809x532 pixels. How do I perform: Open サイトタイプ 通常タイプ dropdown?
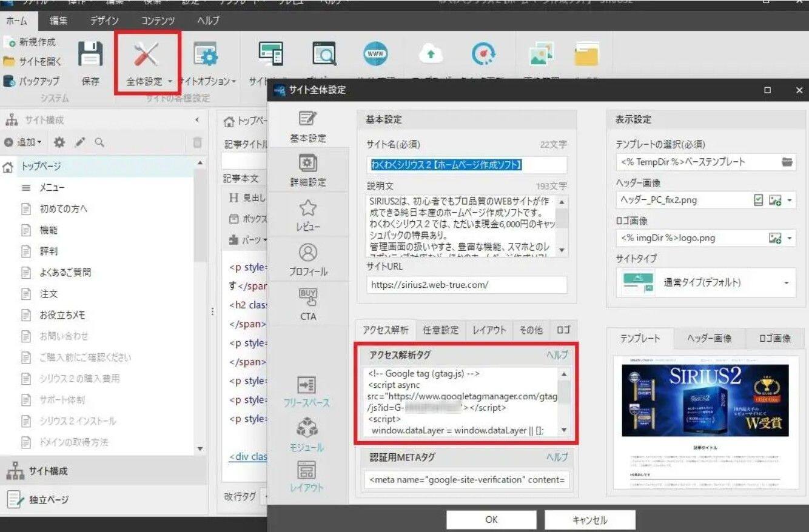coord(706,282)
